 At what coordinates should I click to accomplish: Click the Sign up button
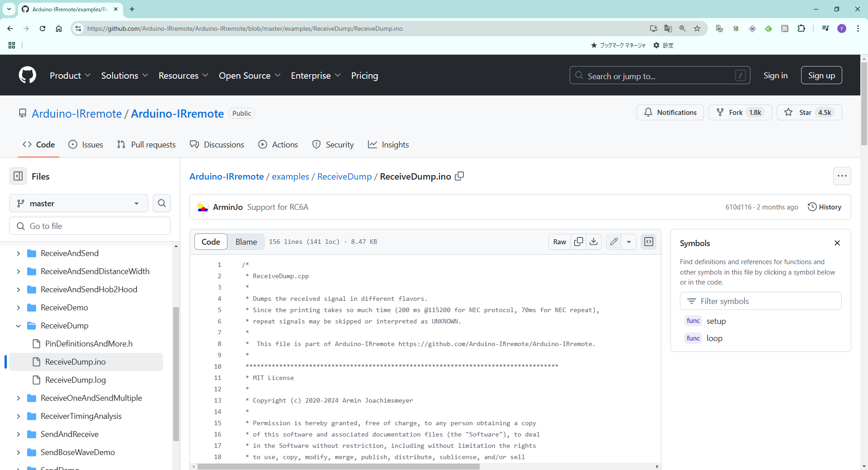[821, 76]
